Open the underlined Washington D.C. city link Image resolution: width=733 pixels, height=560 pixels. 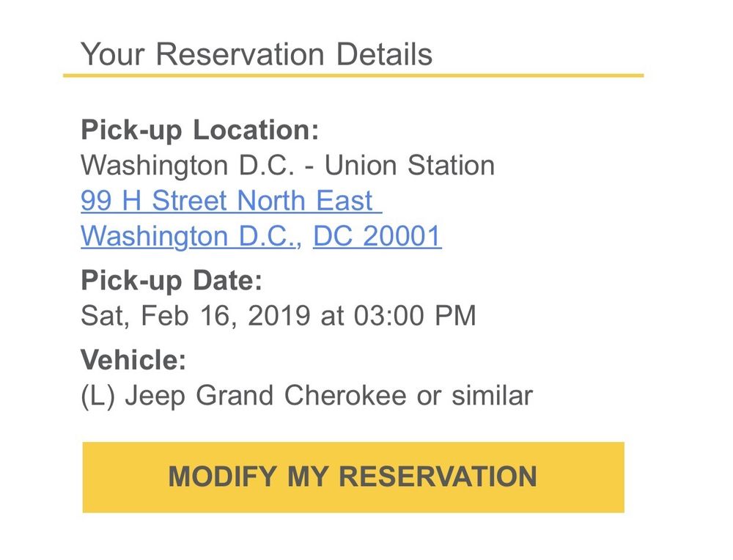(x=188, y=237)
